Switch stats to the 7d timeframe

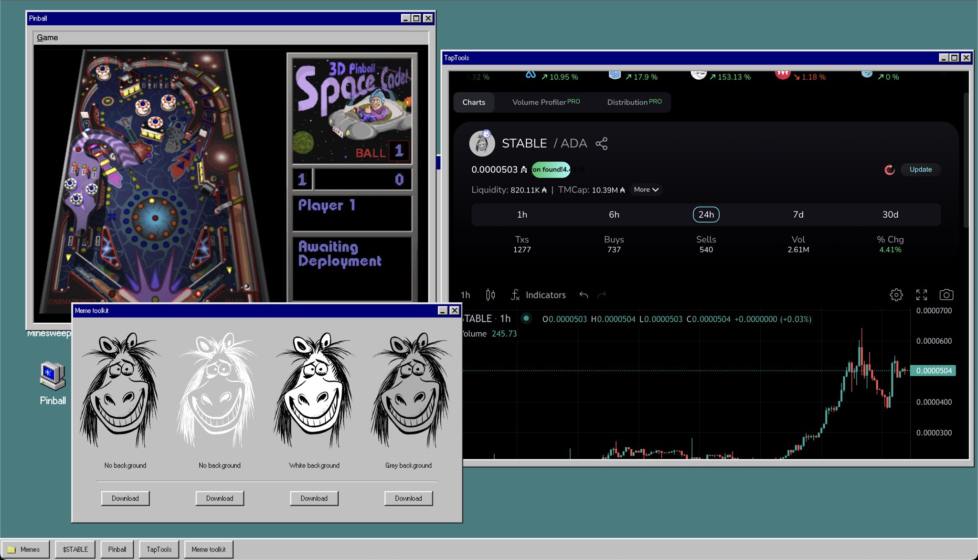798,214
